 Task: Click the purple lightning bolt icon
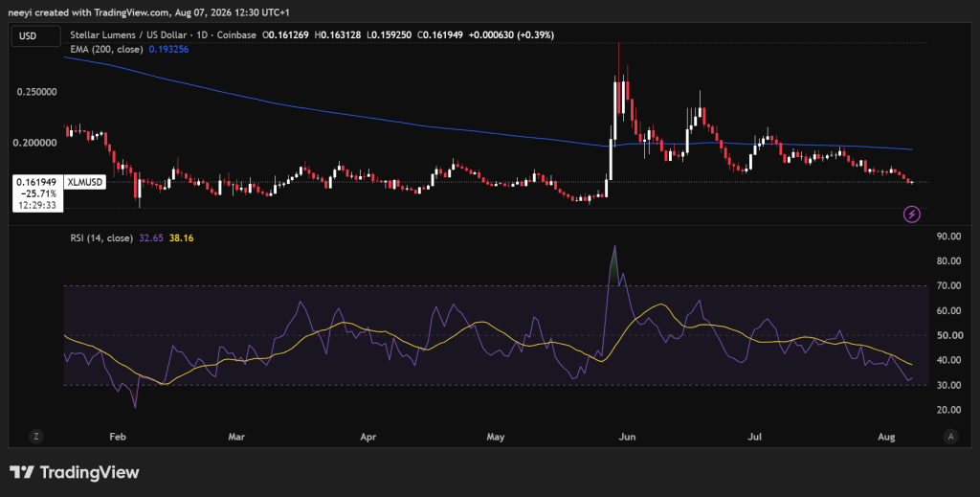pyautogui.click(x=912, y=215)
